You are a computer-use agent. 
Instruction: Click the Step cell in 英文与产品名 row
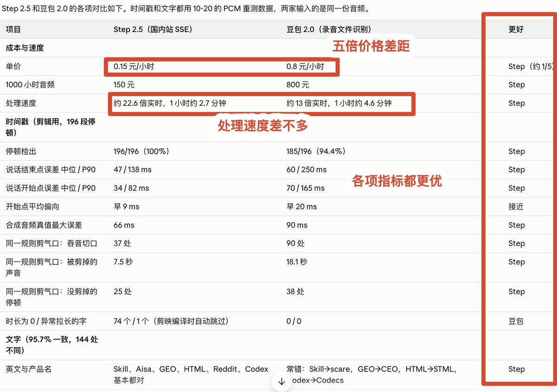[x=516, y=369]
